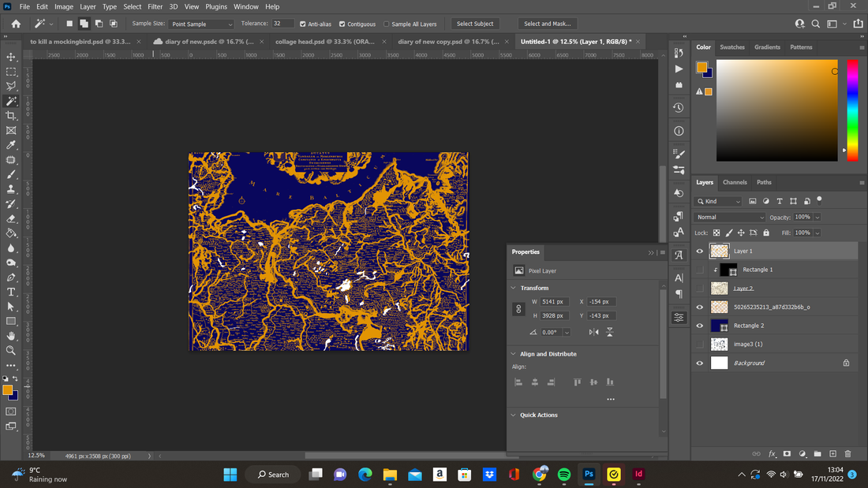Select the Polygonal Lasso tool
This screenshot has height=488, width=868.
11,86
